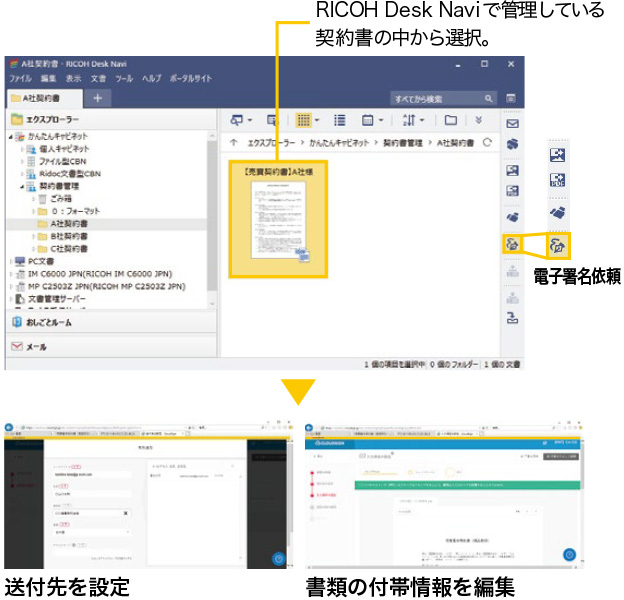
Task: Switch to list view in toolbar
Action: [340, 120]
